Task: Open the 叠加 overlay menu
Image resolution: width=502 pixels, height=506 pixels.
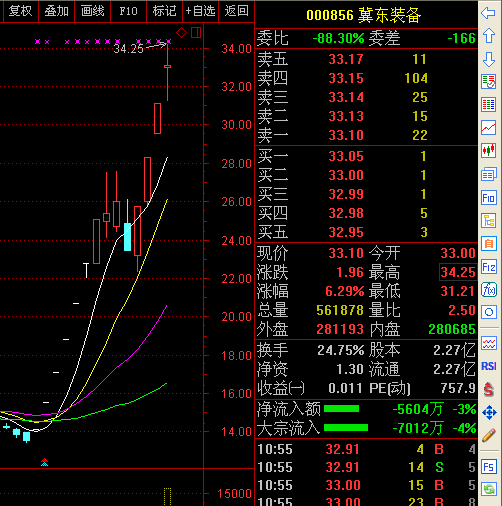Action: tap(56, 11)
